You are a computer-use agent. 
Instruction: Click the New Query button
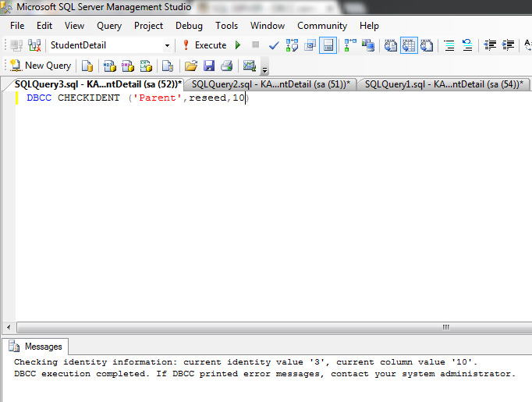pyautogui.click(x=41, y=66)
